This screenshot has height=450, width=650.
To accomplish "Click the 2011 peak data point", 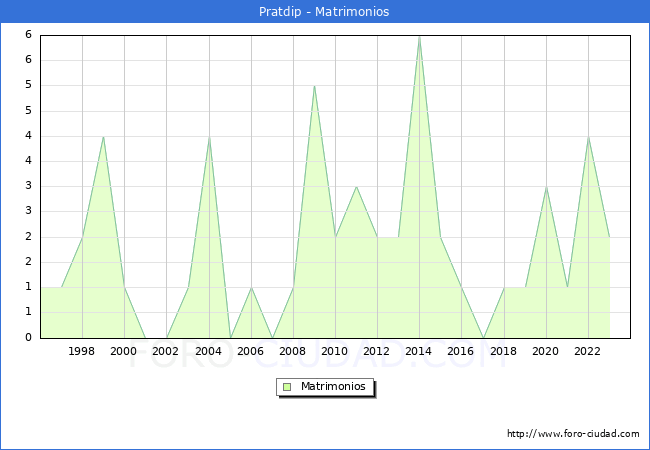I will tap(357, 187).
